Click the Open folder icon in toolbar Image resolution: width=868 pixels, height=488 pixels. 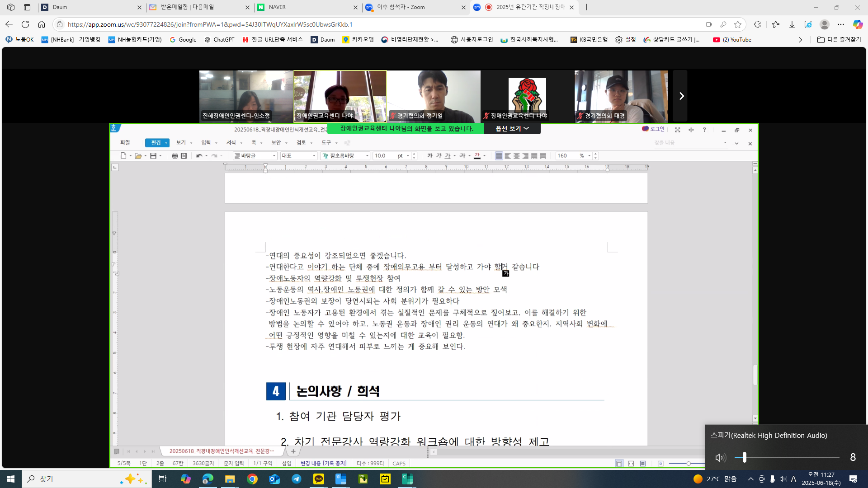138,156
